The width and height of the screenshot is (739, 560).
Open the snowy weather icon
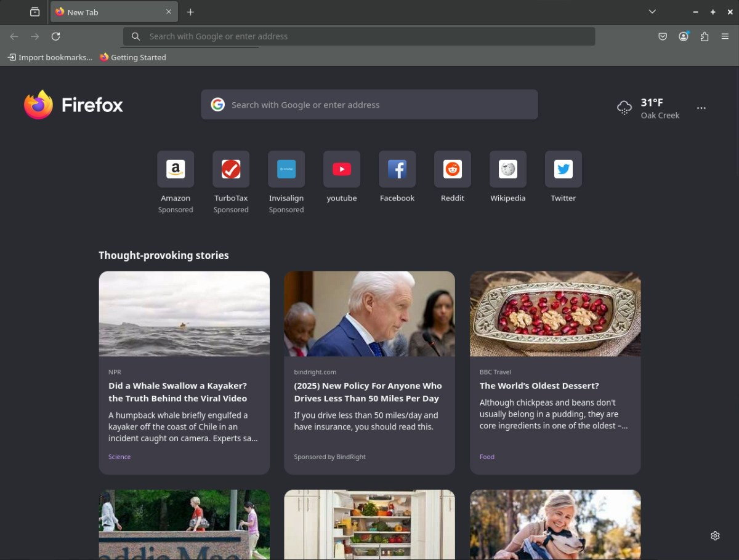point(624,108)
